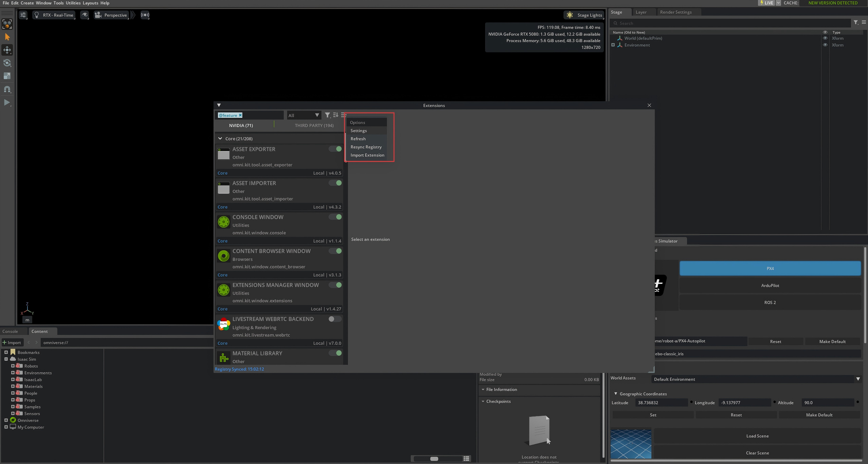The width and height of the screenshot is (868, 464).
Task: Open the Perspective camera menu
Action: click(x=111, y=15)
